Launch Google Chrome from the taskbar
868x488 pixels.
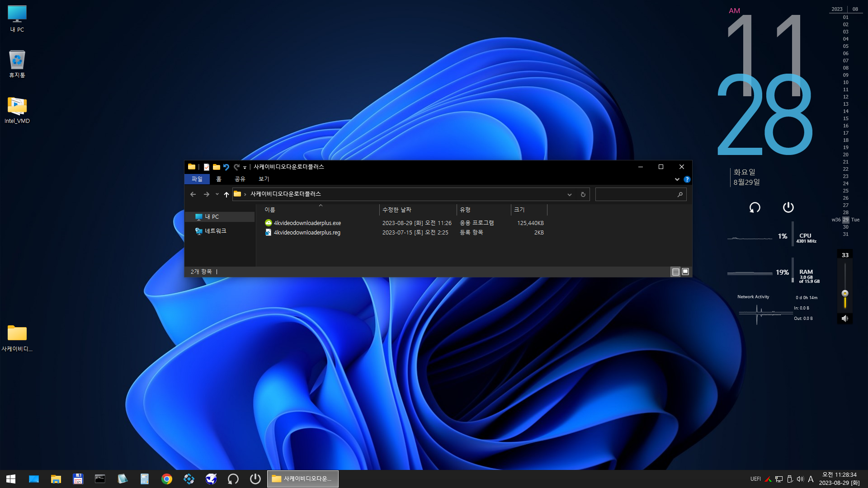tap(167, 479)
